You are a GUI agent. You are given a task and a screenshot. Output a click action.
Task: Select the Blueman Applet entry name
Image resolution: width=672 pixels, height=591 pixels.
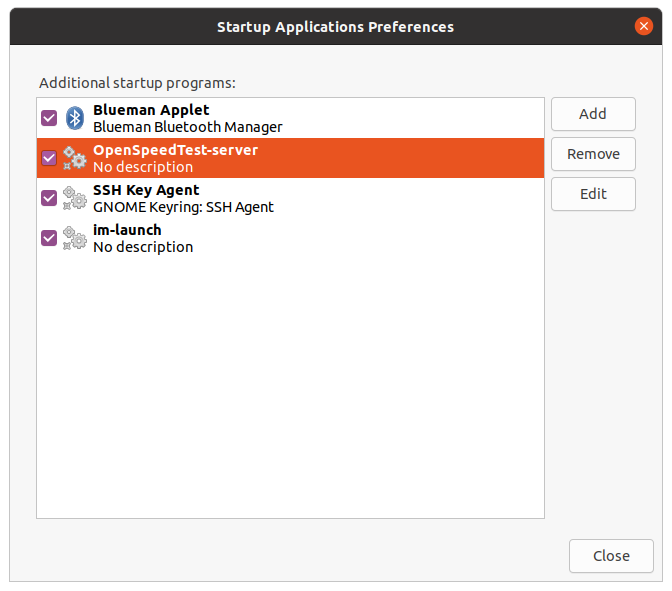[x=151, y=110]
